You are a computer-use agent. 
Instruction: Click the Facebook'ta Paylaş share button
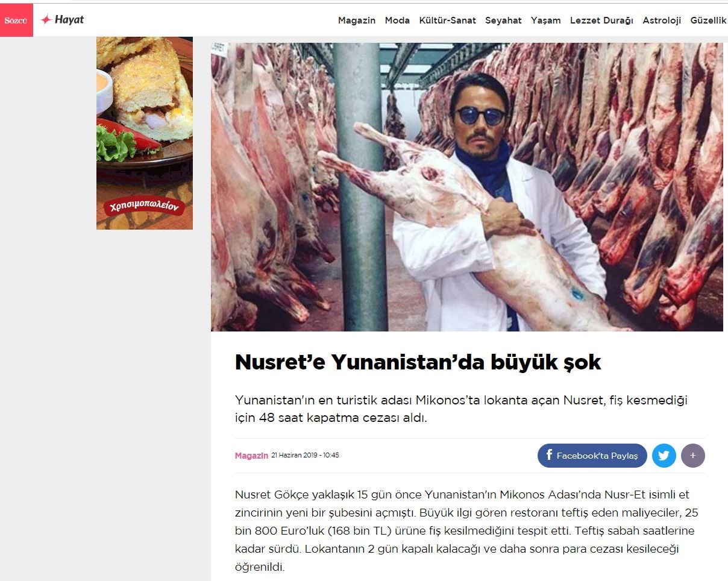pyautogui.click(x=592, y=456)
